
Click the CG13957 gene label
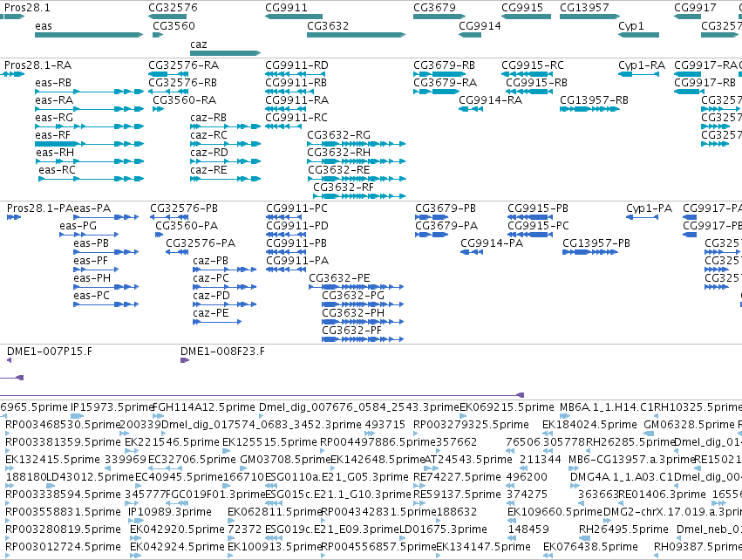(x=584, y=8)
